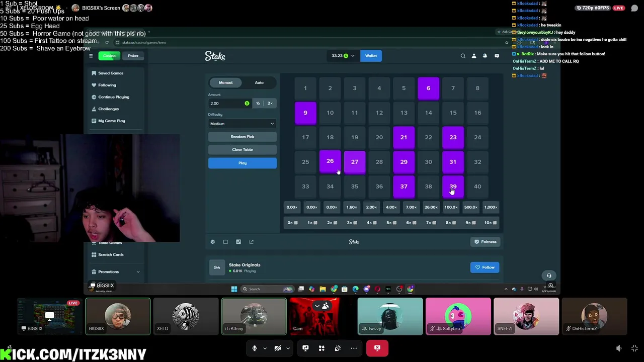
Task: Click the volume speaker icon at bottom right
Action: pyautogui.click(x=619, y=348)
